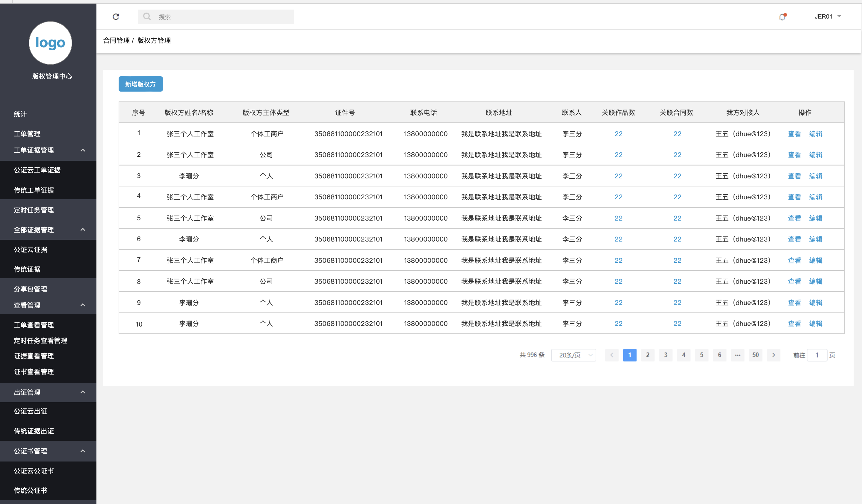The height and width of the screenshot is (504, 862).
Task: Click the 前往 page number input
Action: point(817,355)
